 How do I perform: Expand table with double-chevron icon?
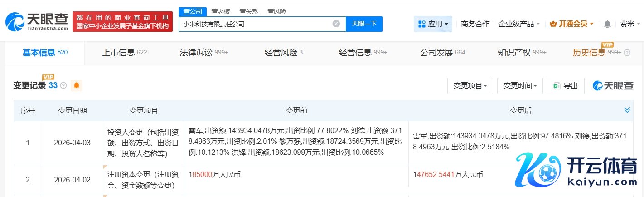pyautogui.click(x=627, y=110)
